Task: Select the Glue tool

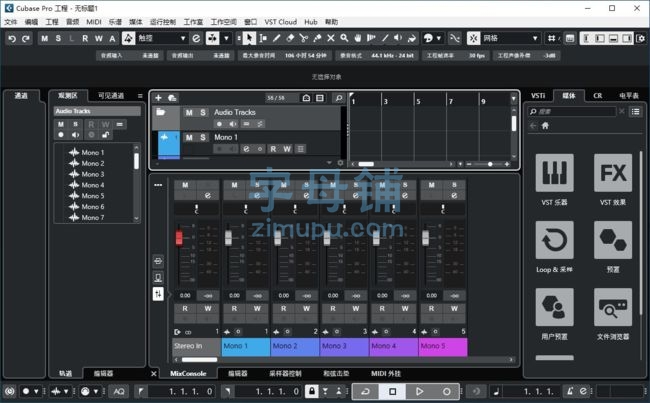Action: (x=317, y=39)
